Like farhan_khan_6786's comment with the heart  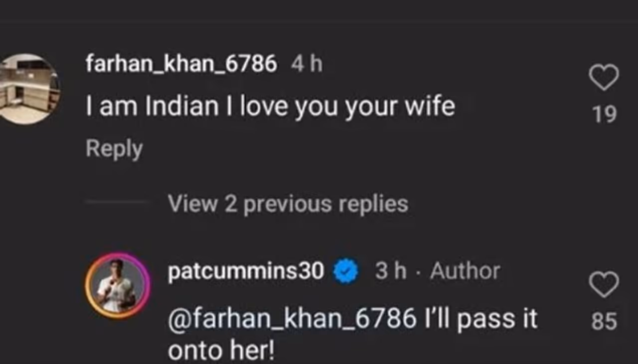604,78
